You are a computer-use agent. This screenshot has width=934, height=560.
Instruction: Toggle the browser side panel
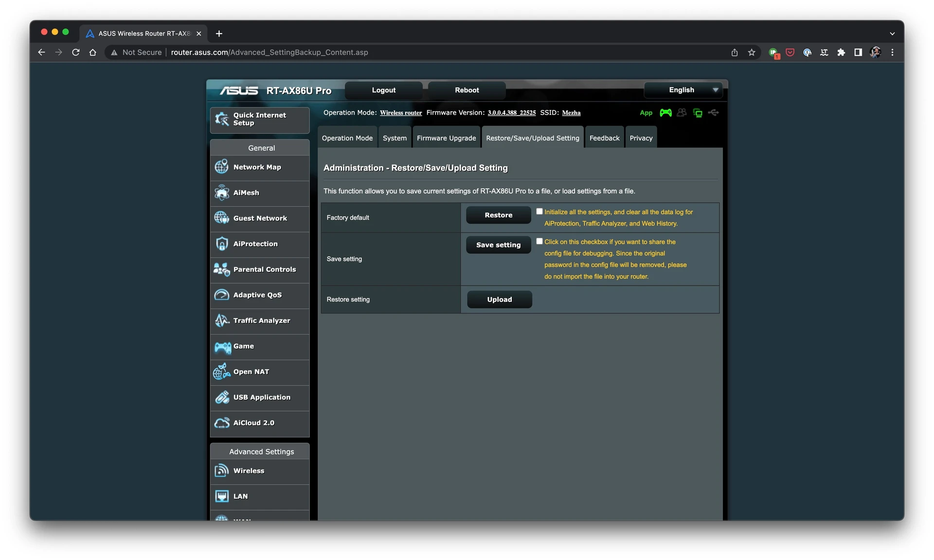click(858, 52)
